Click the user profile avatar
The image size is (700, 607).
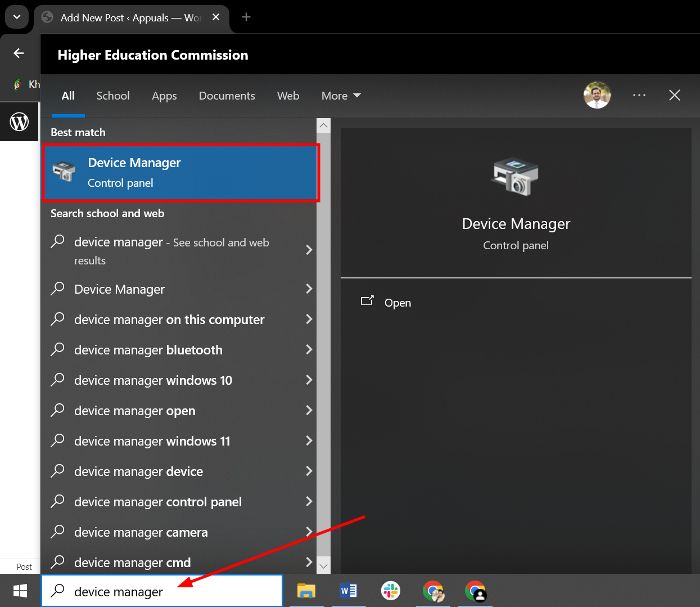click(x=597, y=95)
